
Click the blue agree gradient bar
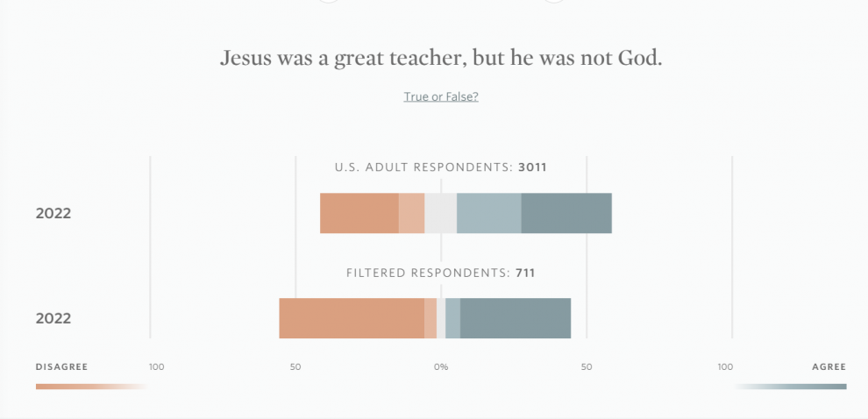pyautogui.click(x=791, y=386)
